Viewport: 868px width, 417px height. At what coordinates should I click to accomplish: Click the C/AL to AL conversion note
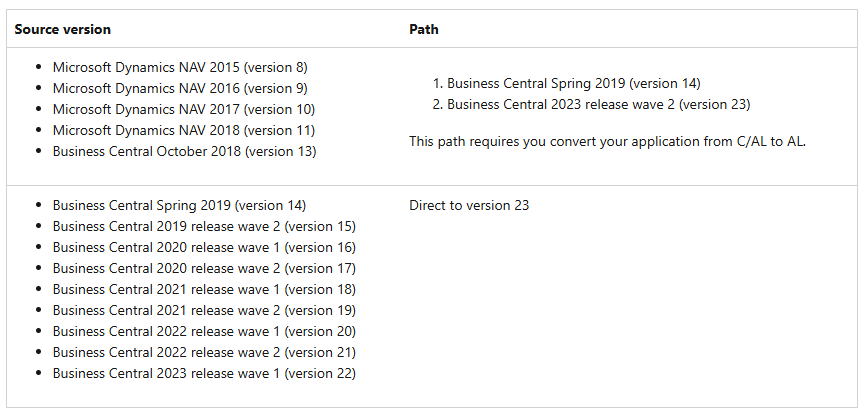click(x=607, y=141)
